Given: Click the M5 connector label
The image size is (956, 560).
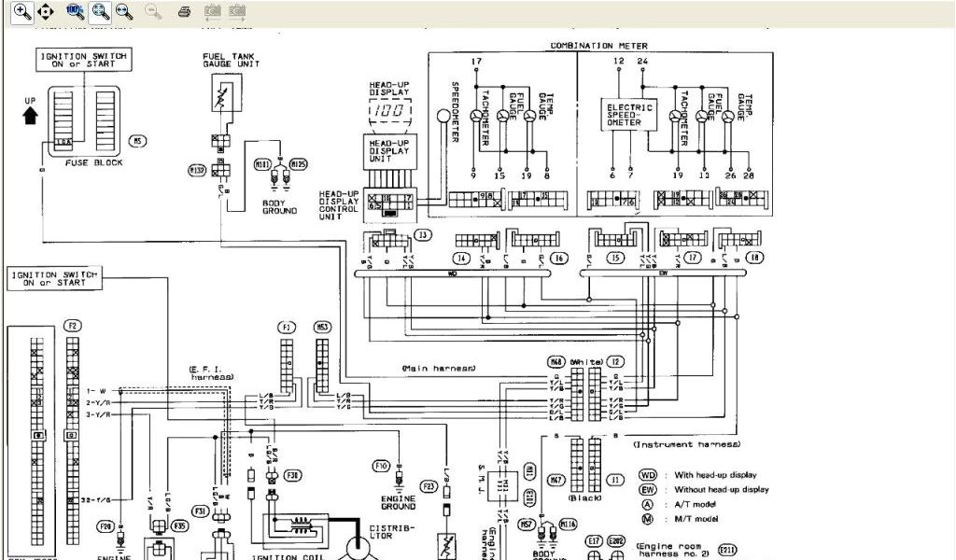Looking at the screenshot, I should coord(137,142).
